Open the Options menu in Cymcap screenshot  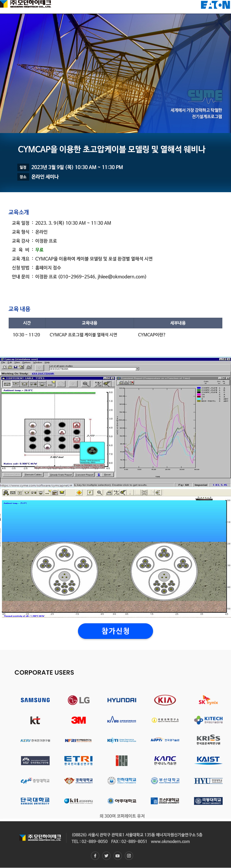pos(26,362)
